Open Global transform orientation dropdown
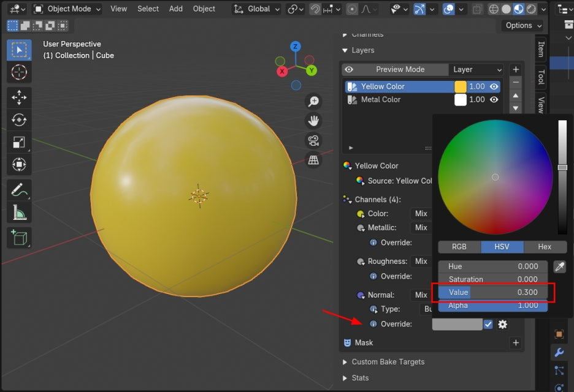This screenshot has width=574, height=392. pos(256,9)
